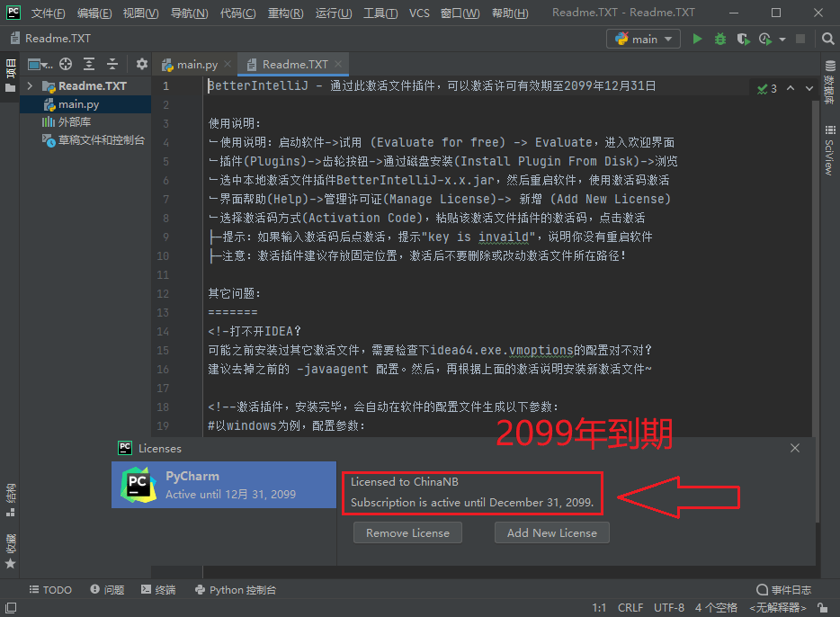Open interpreter selector <无解释器>
Image resolution: width=840 pixels, height=617 pixels.
coord(777,607)
